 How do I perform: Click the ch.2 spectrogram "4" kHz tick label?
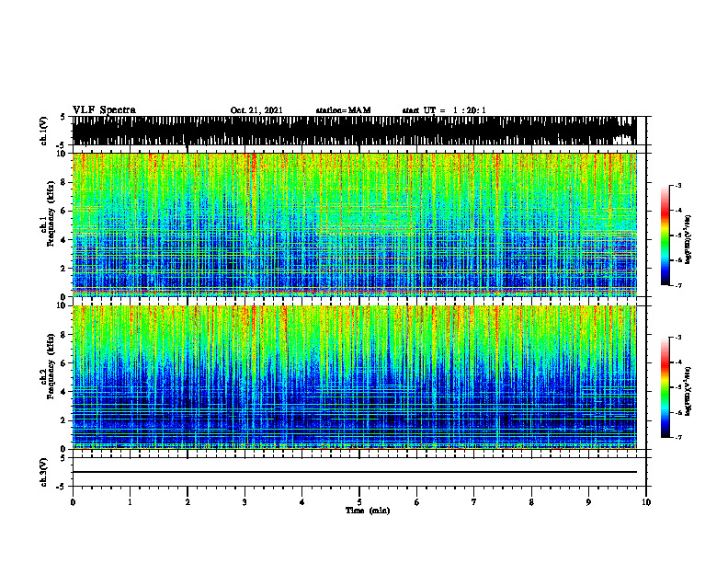pyautogui.click(x=64, y=392)
